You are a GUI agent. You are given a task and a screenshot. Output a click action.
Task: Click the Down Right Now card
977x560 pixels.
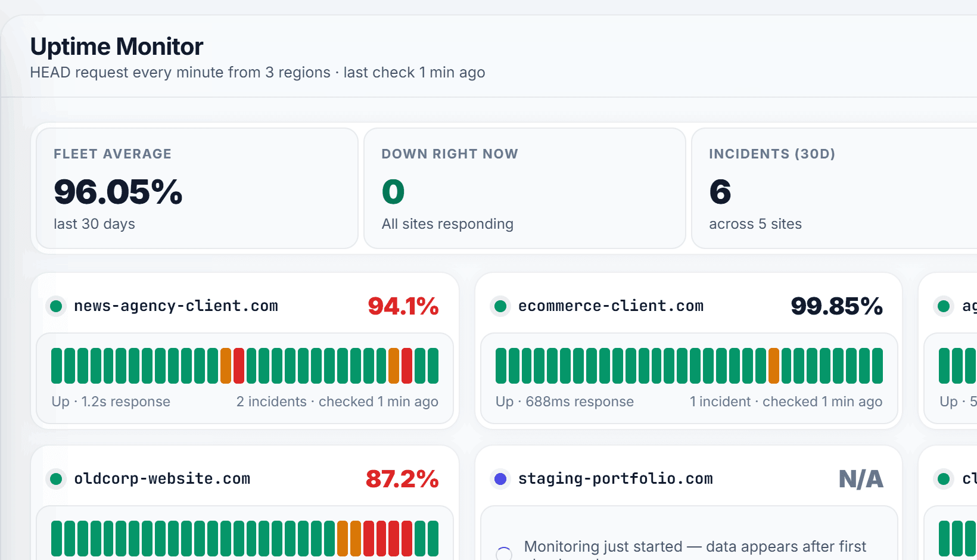click(525, 188)
